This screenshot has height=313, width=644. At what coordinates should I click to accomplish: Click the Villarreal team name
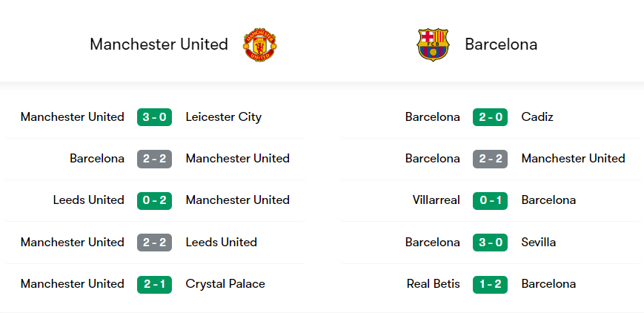tap(436, 200)
